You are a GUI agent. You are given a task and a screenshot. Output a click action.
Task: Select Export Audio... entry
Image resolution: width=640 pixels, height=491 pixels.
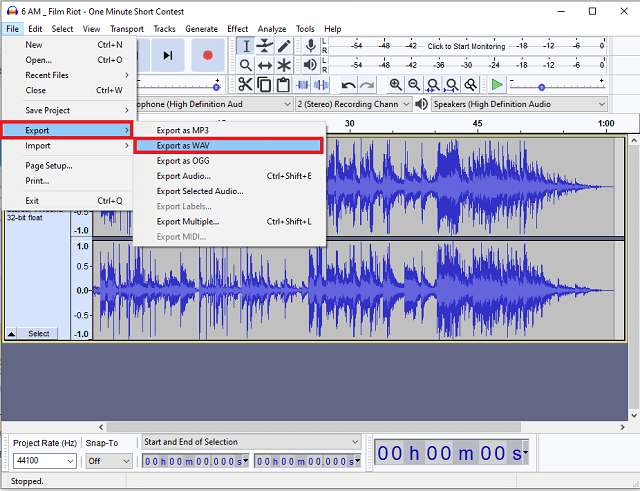(230, 176)
